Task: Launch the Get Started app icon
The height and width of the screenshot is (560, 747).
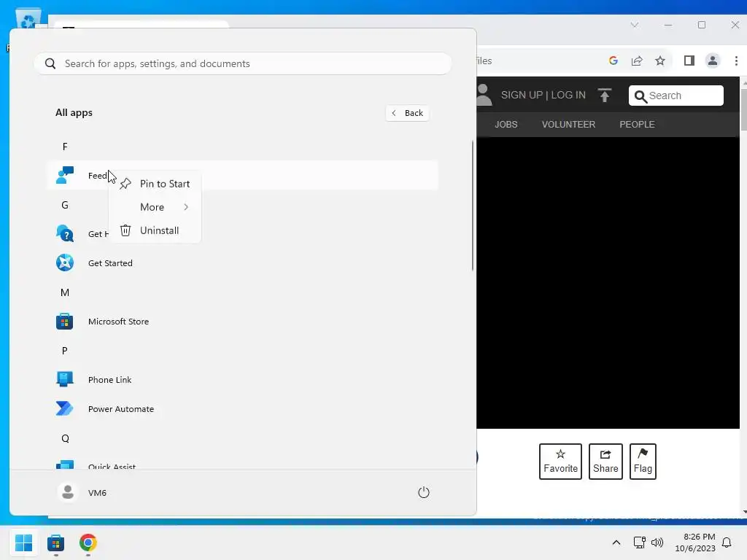Action: (x=65, y=262)
